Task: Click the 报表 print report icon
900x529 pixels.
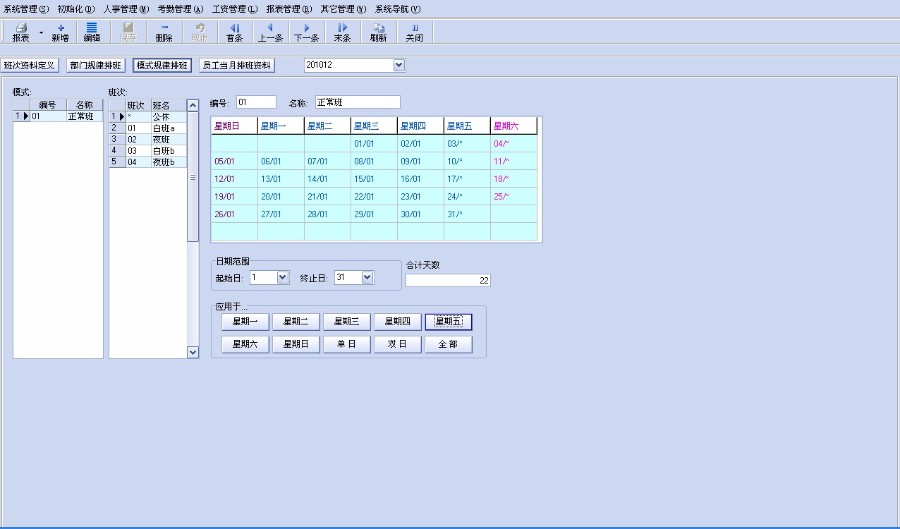Action: pos(21,32)
